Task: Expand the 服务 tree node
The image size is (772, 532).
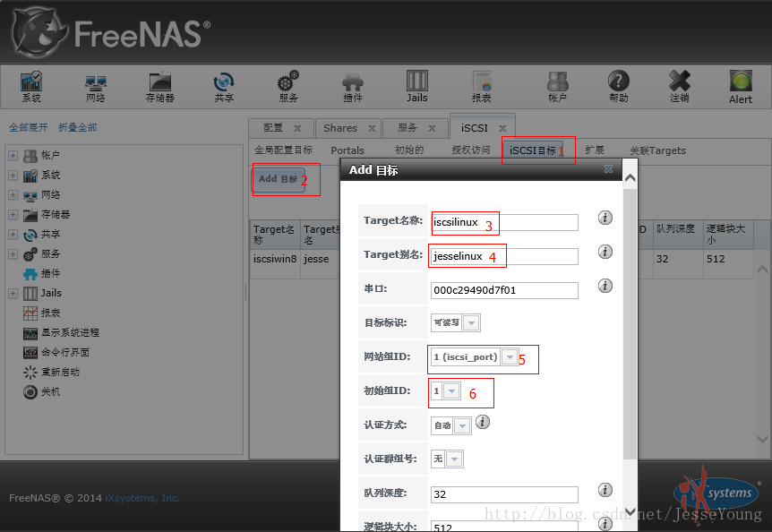Action: (13, 254)
